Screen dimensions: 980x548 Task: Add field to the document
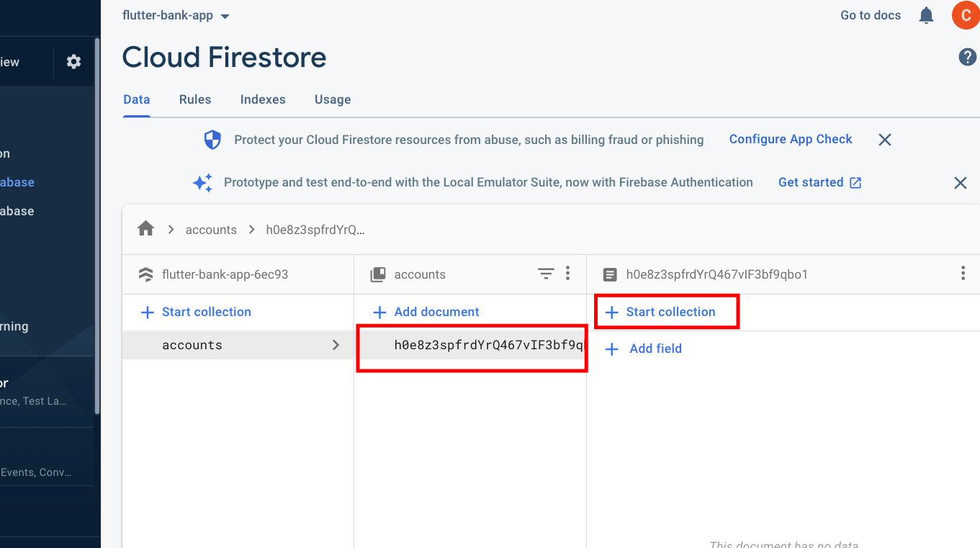pos(644,349)
